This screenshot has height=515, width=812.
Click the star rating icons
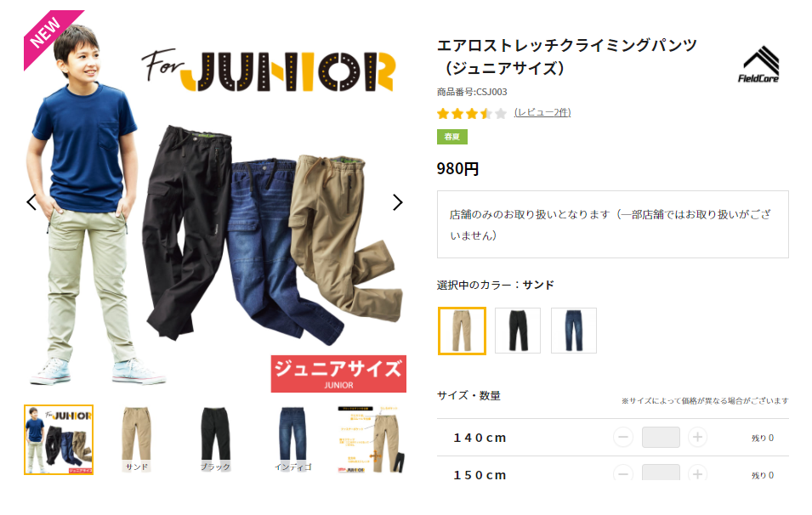[x=471, y=113]
